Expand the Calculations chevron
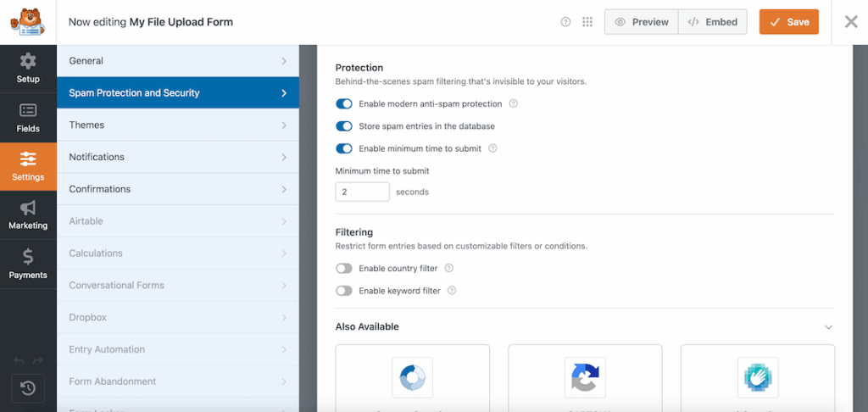 click(283, 253)
